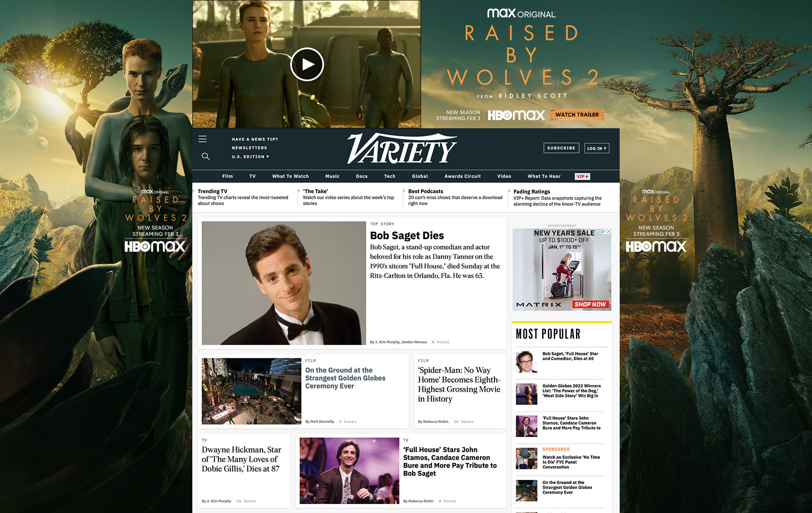Open Strangest Golden Globes Ceremony article headline
The width and height of the screenshot is (812, 513).
tap(345, 378)
